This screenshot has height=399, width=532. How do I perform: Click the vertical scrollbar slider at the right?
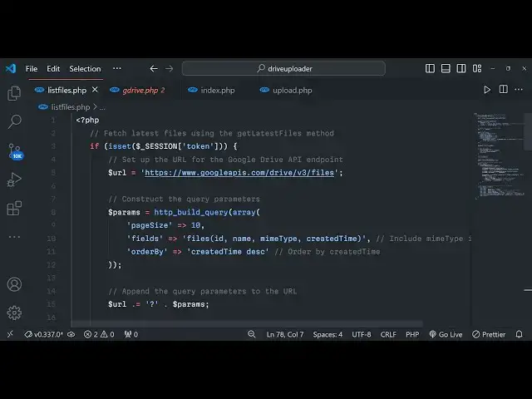pos(528,131)
